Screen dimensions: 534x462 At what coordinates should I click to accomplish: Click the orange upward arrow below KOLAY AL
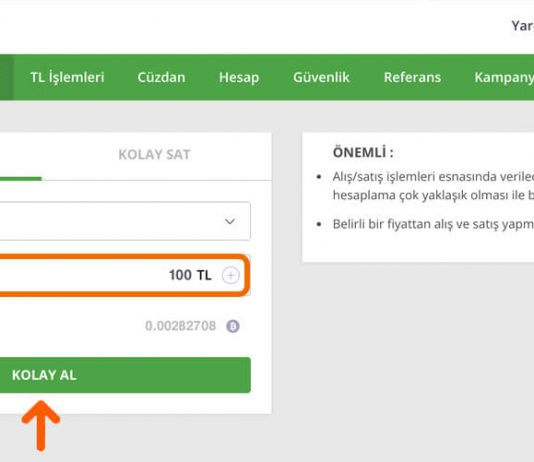[41, 426]
